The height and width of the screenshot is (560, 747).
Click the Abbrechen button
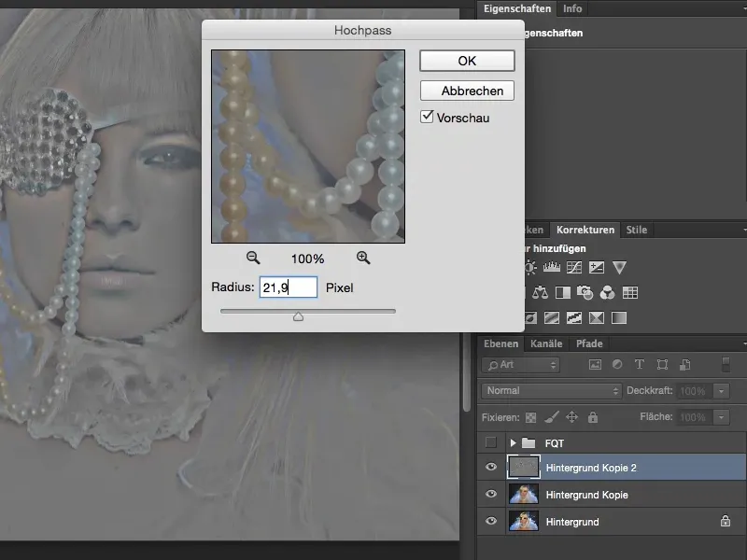click(x=467, y=91)
